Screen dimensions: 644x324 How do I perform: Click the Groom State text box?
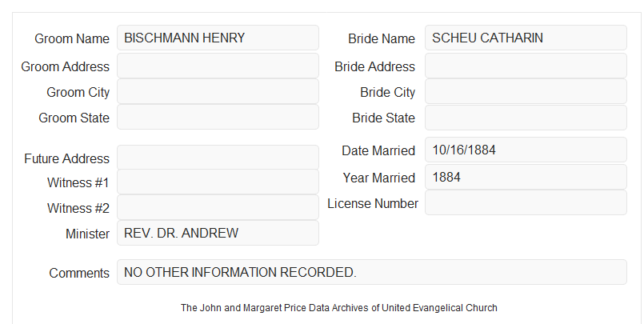tap(218, 117)
